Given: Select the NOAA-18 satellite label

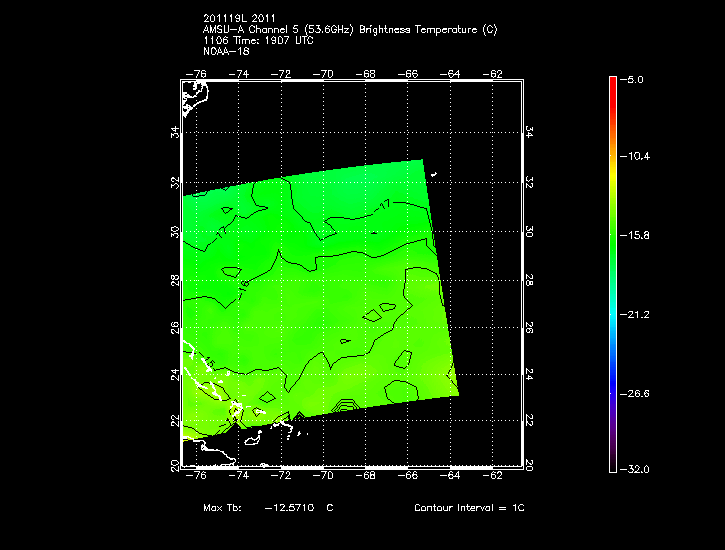Looking at the screenshot, I should pyautogui.click(x=226, y=50).
